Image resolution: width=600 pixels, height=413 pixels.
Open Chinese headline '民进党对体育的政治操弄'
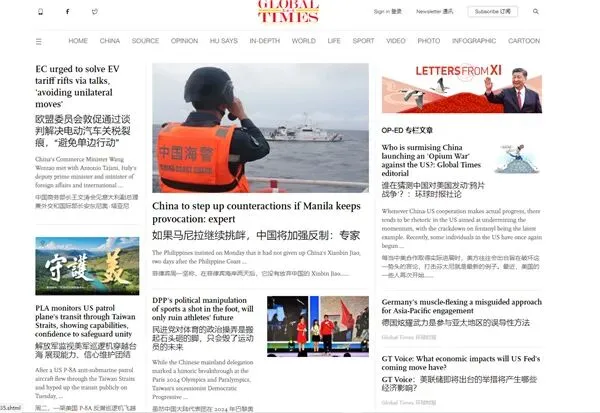point(203,338)
